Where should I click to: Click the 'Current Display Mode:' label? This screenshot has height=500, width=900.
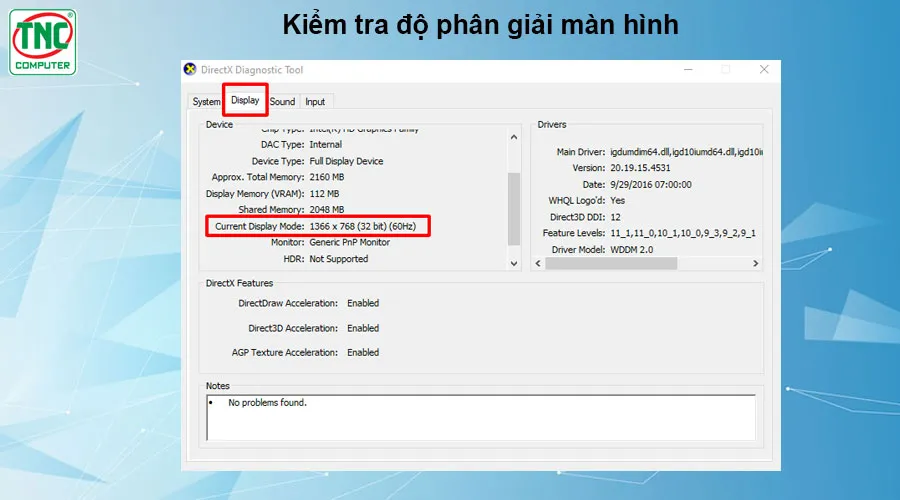click(x=259, y=226)
